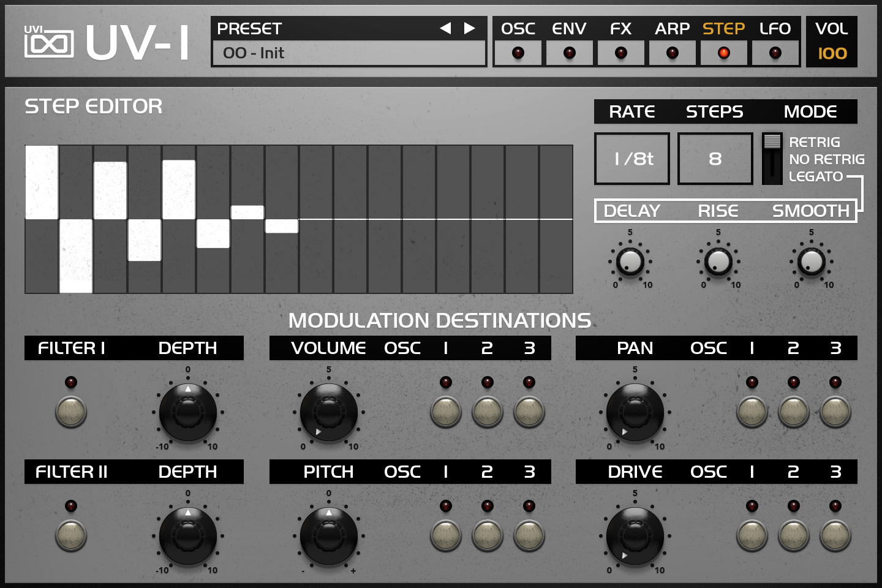Screen dimensions: 882x588
Task: Click the Rise knob
Action: (718, 262)
